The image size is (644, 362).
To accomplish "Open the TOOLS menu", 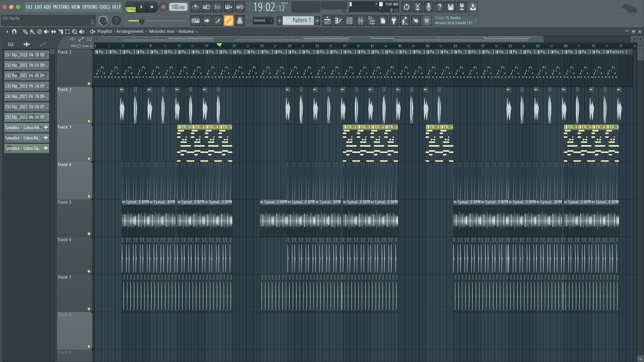I will pyautogui.click(x=104, y=7).
